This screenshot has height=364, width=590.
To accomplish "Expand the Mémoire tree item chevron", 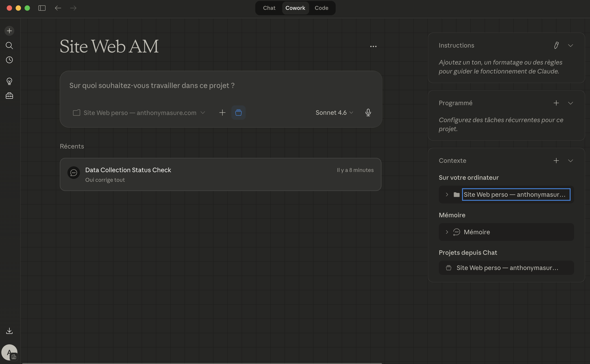I will 447,232.
